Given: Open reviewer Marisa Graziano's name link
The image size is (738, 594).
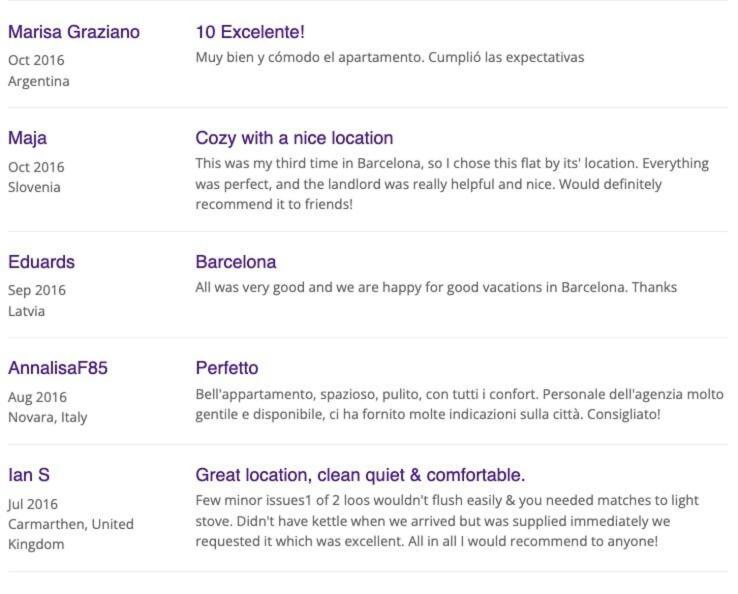Looking at the screenshot, I should point(74,32).
